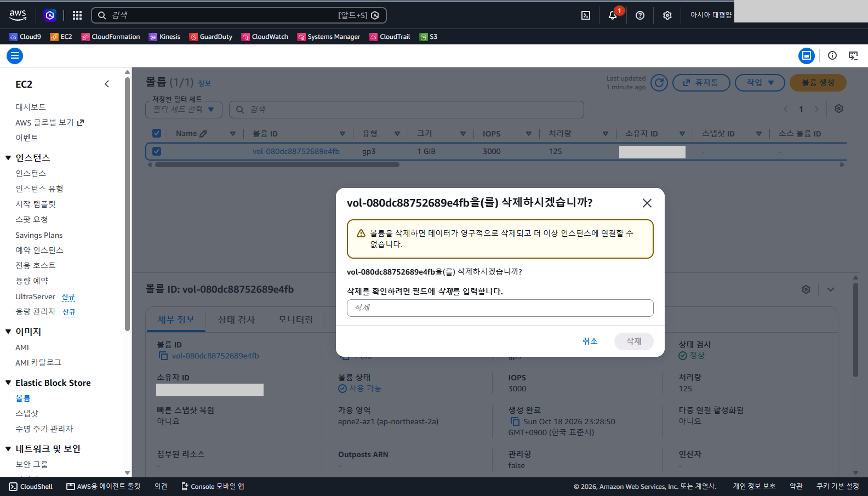Open the saved filter set dropdown
The width and height of the screenshot is (868, 496).
(x=184, y=110)
